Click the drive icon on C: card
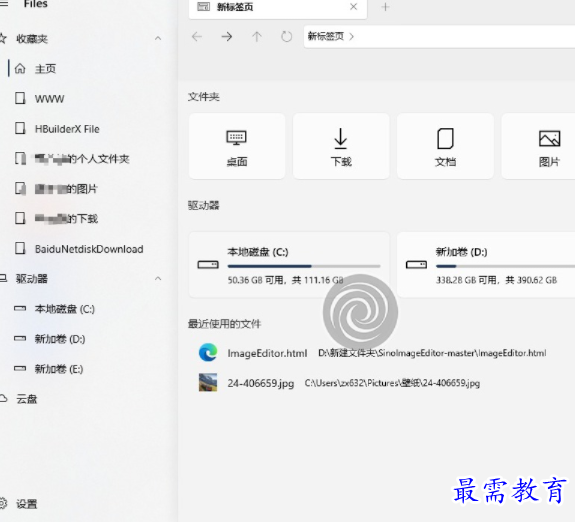 pyautogui.click(x=208, y=264)
